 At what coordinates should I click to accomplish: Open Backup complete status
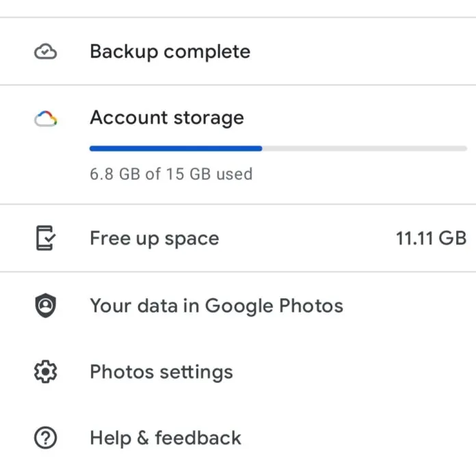pyautogui.click(x=238, y=51)
